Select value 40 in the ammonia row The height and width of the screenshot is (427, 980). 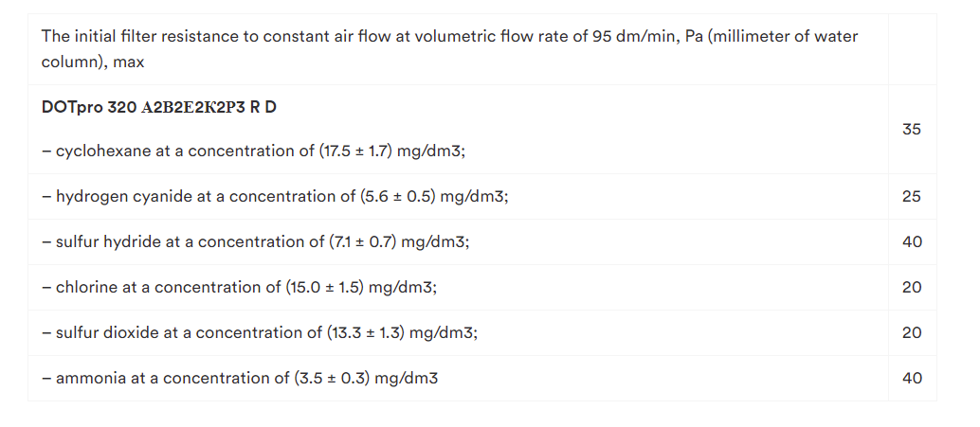click(912, 379)
